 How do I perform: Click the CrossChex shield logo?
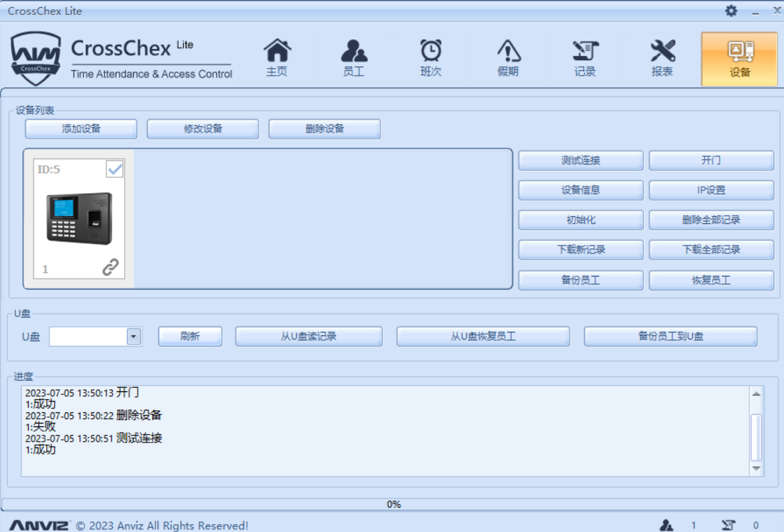click(36, 58)
